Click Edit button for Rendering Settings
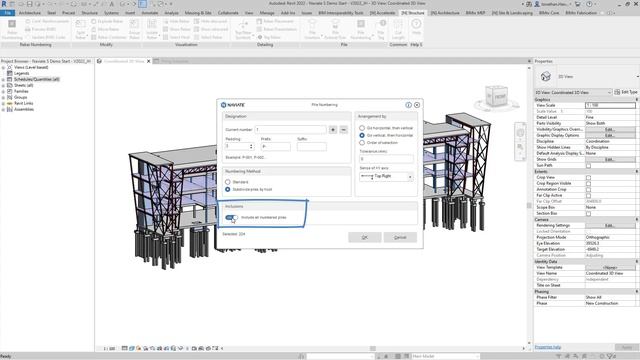The image size is (640, 360). coord(610,225)
